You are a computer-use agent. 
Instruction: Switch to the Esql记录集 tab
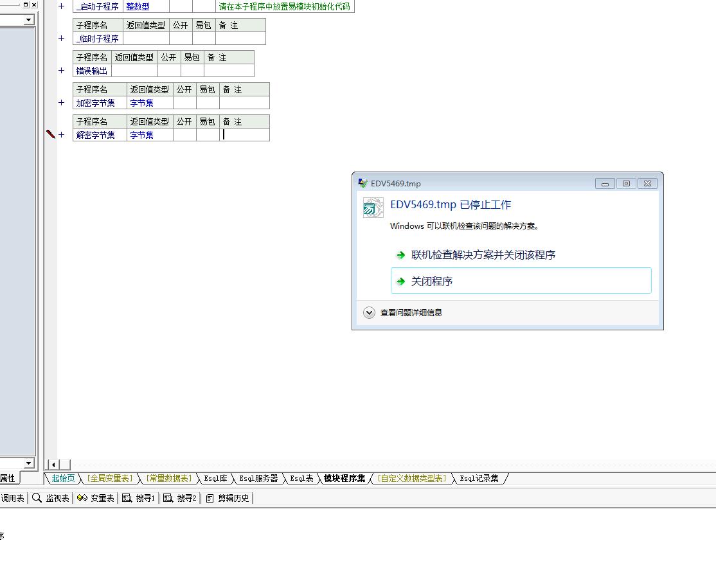click(479, 478)
